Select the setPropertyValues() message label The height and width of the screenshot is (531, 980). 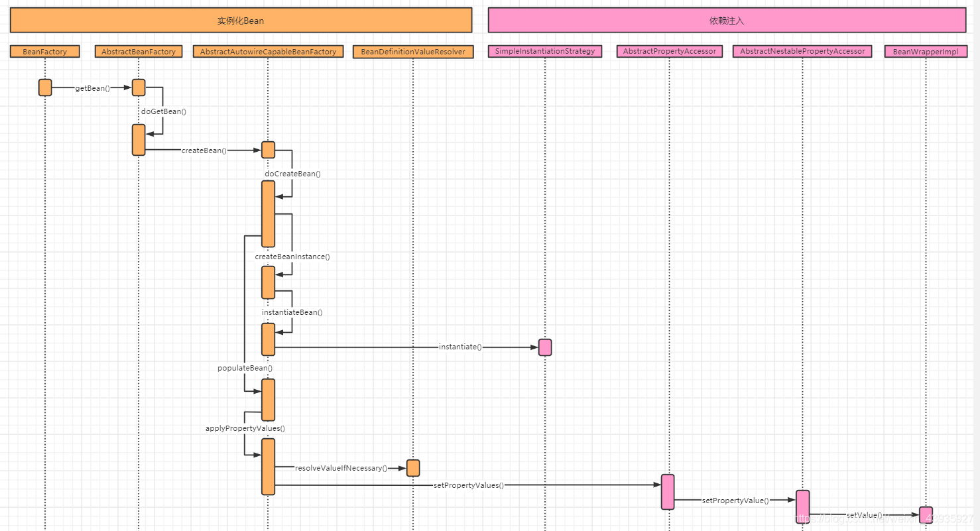point(468,485)
